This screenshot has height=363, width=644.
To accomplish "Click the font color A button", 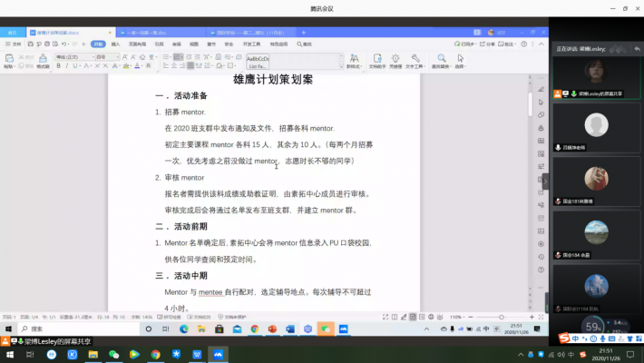I will [138, 65].
